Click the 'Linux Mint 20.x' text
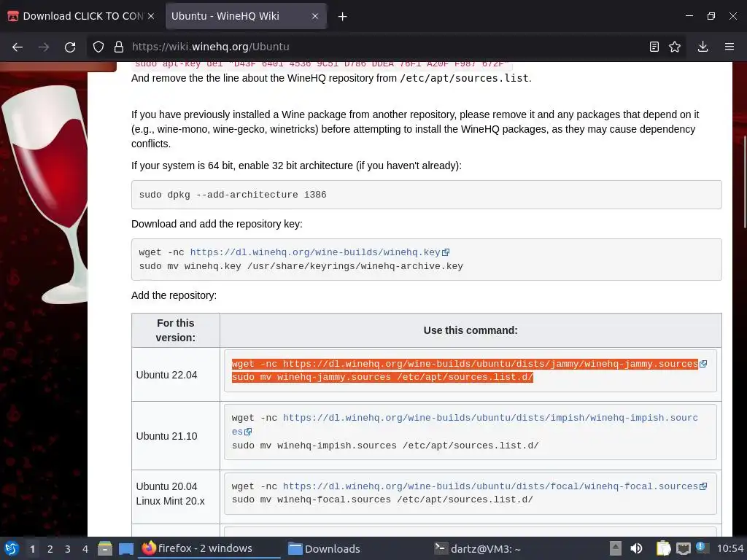 170,501
